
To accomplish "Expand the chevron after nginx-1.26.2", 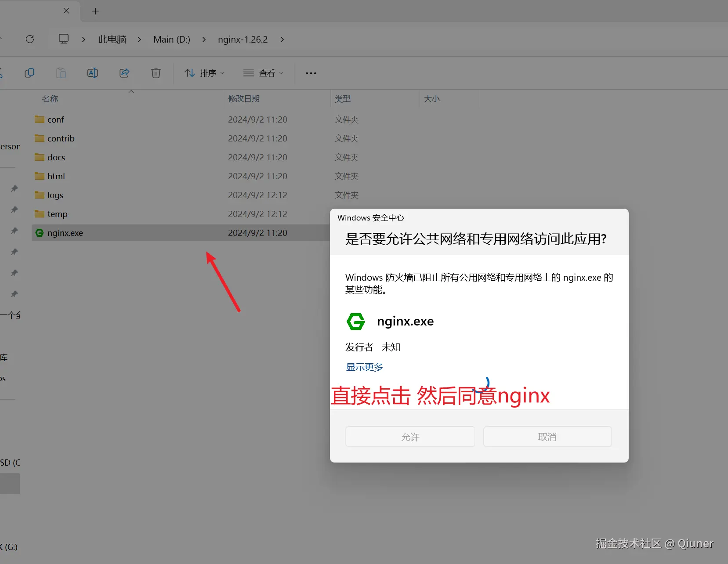I will 282,40.
